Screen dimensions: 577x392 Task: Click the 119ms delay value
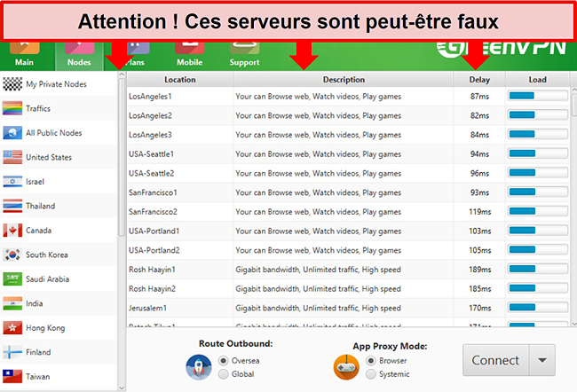pyautogui.click(x=480, y=212)
